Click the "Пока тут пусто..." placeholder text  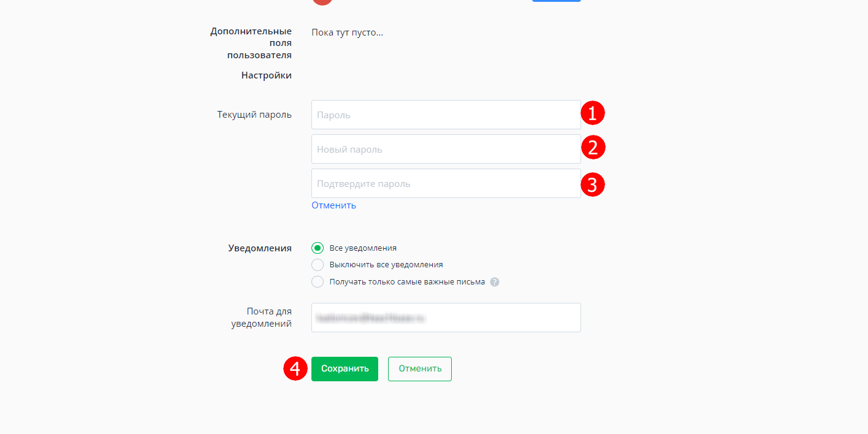tap(348, 32)
